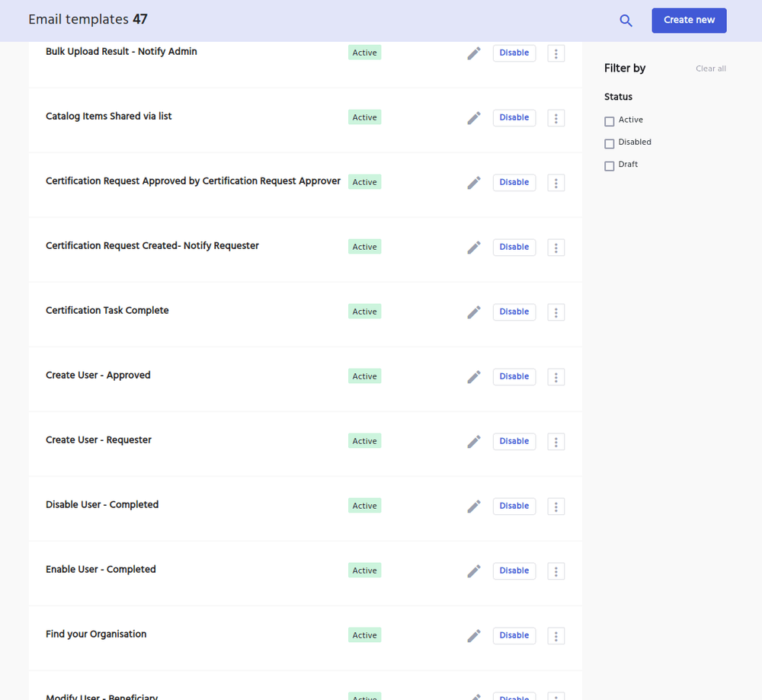Edit the Disable User - Completed template
Screen dimensions: 762x700
(473, 506)
